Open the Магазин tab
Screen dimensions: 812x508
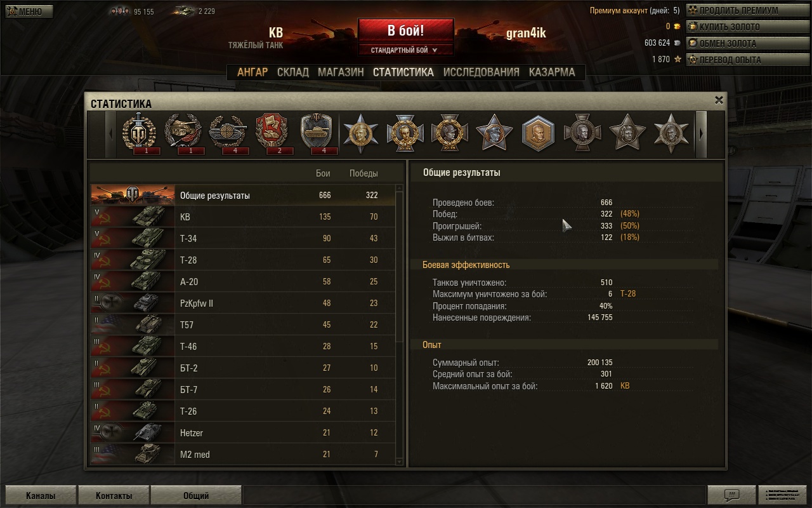341,72
